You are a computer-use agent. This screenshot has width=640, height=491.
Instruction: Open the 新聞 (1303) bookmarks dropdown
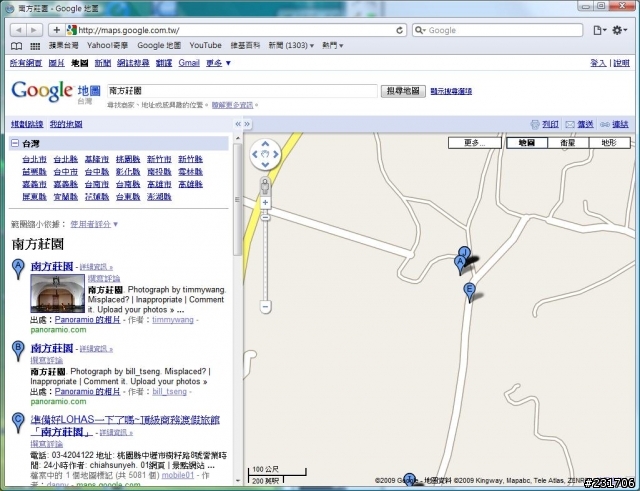click(291, 46)
